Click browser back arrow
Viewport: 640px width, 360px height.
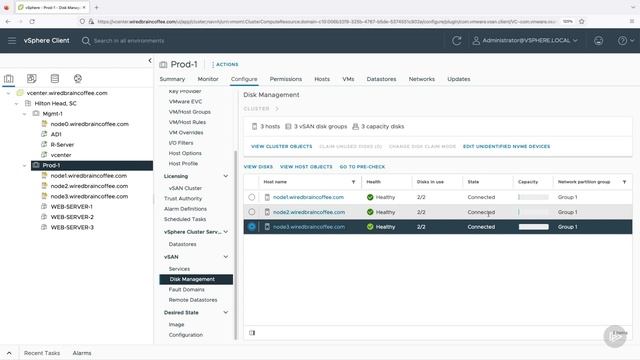pos(8,21)
